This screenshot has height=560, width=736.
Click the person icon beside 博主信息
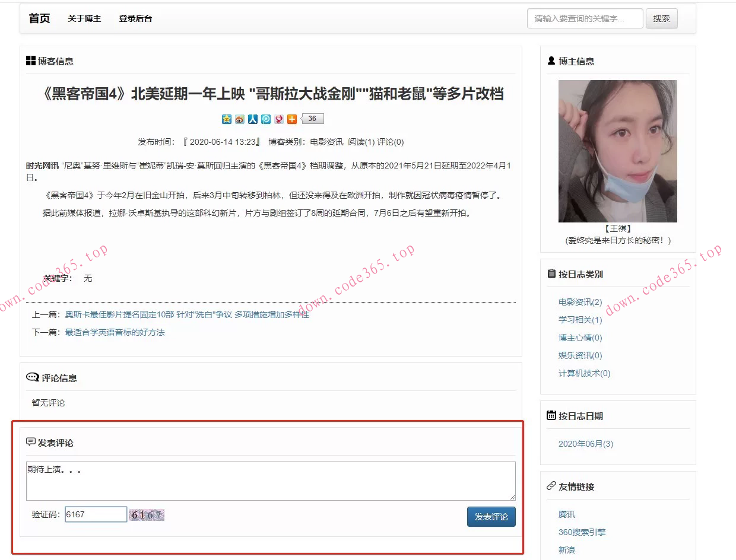pos(551,61)
